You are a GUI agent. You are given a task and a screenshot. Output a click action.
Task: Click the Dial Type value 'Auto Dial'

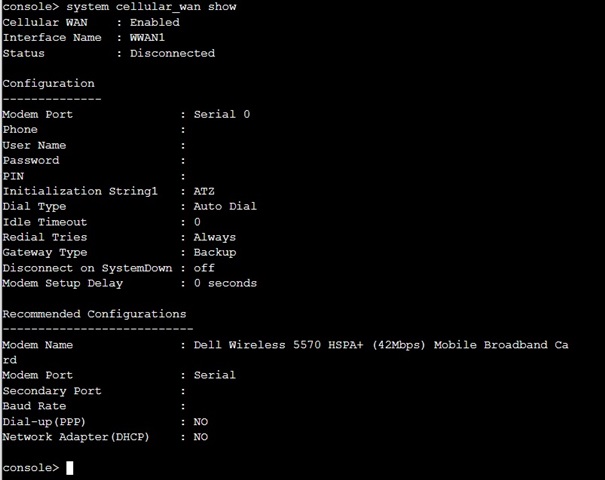pos(225,206)
